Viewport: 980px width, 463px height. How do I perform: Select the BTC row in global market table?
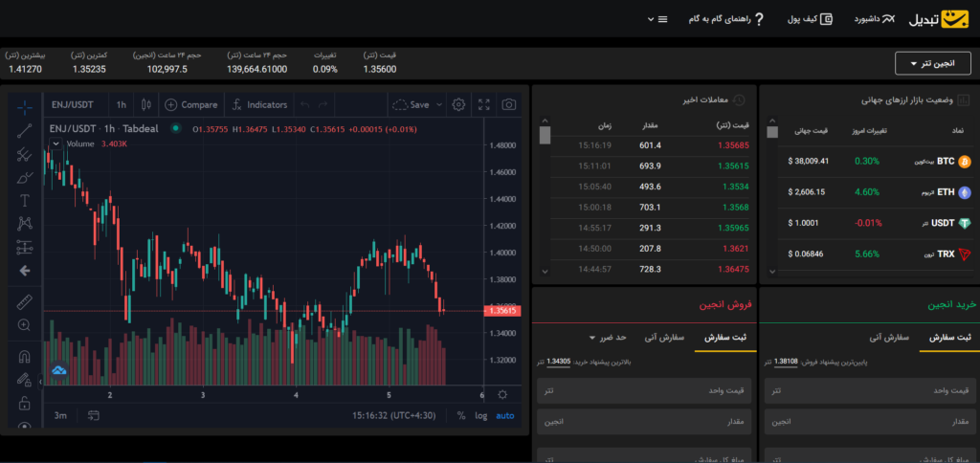[x=876, y=162]
